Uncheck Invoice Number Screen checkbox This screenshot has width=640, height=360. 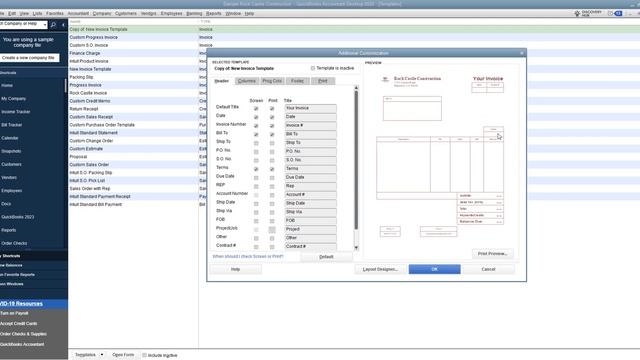point(256,126)
